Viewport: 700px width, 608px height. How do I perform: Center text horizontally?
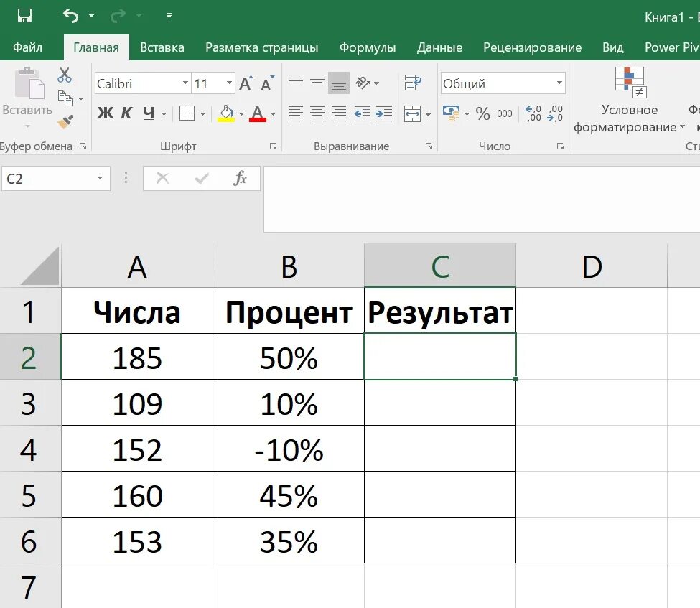coord(317,114)
